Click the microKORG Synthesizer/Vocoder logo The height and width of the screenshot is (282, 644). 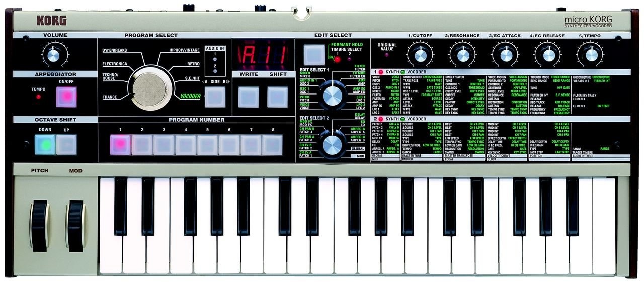tap(588, 22)
